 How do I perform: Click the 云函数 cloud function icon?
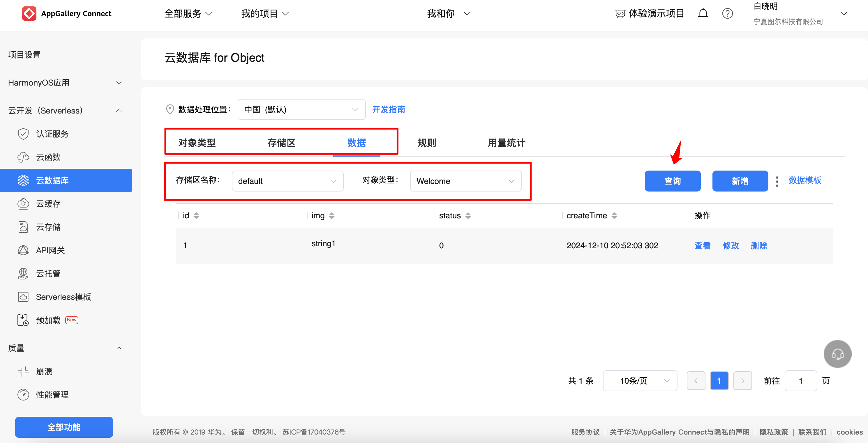coord(23,157)
